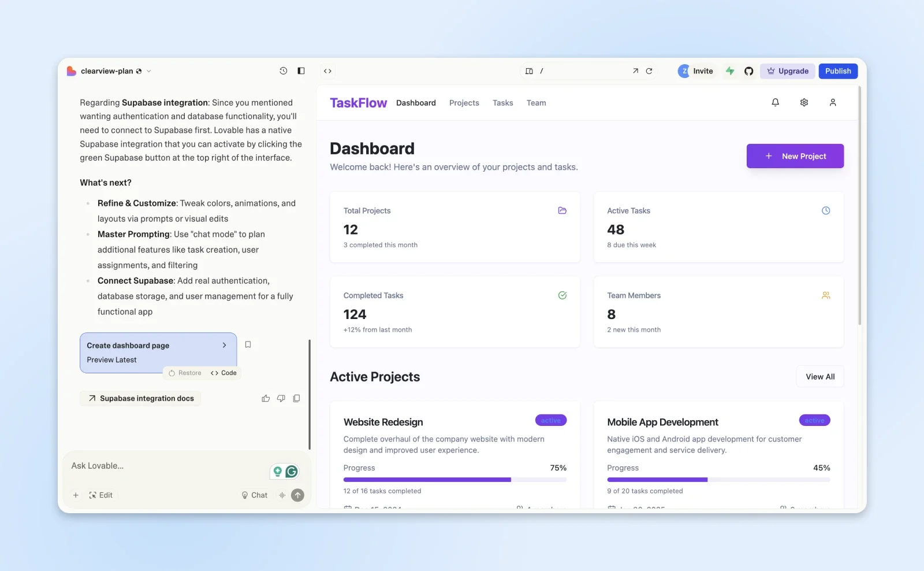Open the TaskFlow user profile icon
This screenshot has height=571, width=924.
(833, 102)
